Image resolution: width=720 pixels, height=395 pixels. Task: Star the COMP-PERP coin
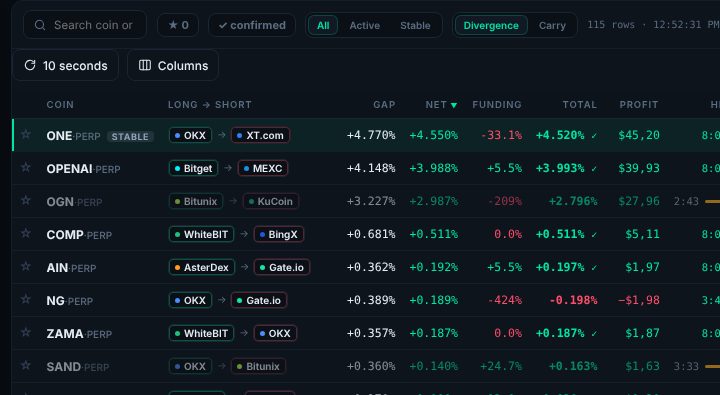[x=26, y=234]
